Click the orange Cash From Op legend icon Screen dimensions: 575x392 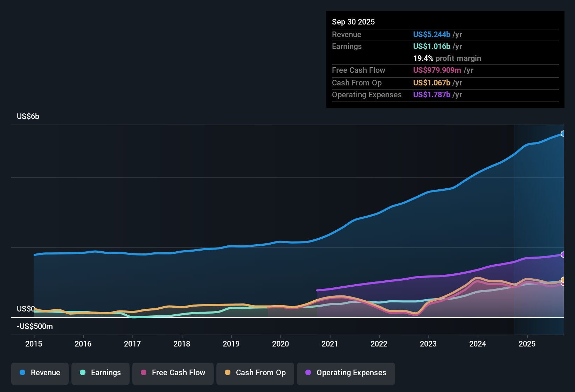[x=227, y=373]
